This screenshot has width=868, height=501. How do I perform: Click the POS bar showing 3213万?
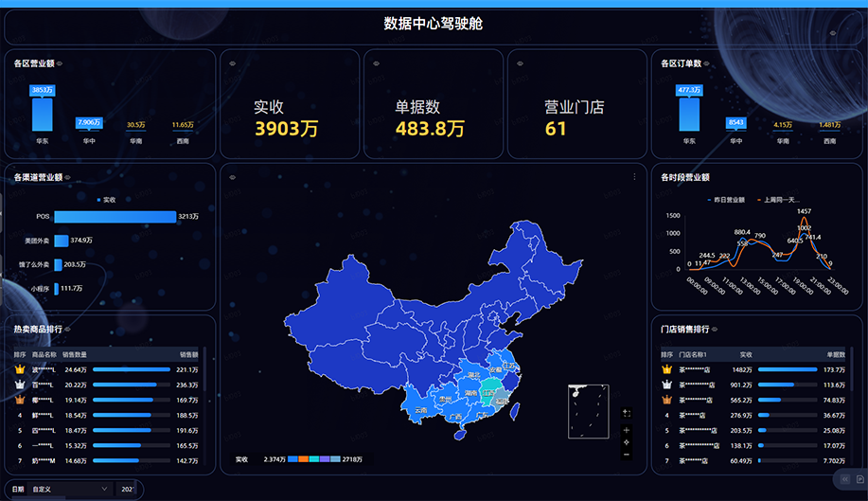point(115,217)
